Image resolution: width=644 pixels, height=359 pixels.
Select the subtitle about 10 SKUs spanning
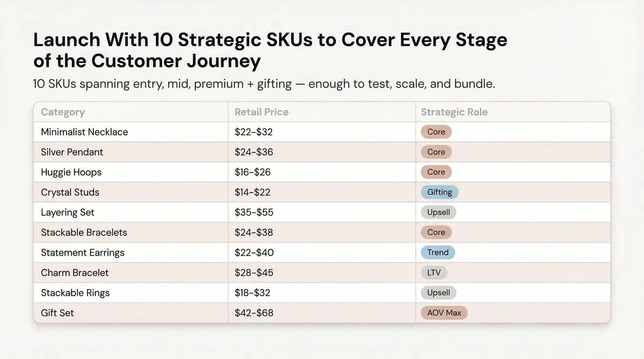(x=264, y=84)
